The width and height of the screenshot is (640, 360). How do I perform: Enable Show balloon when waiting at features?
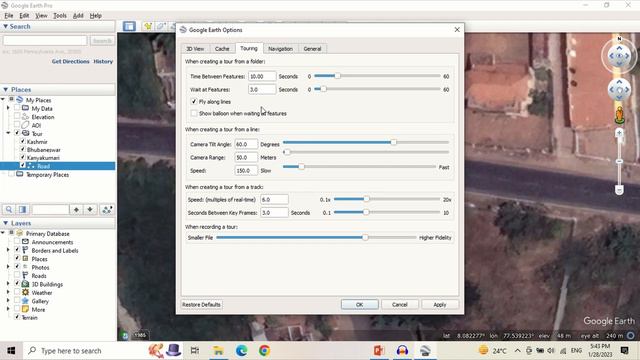[194, 113]
